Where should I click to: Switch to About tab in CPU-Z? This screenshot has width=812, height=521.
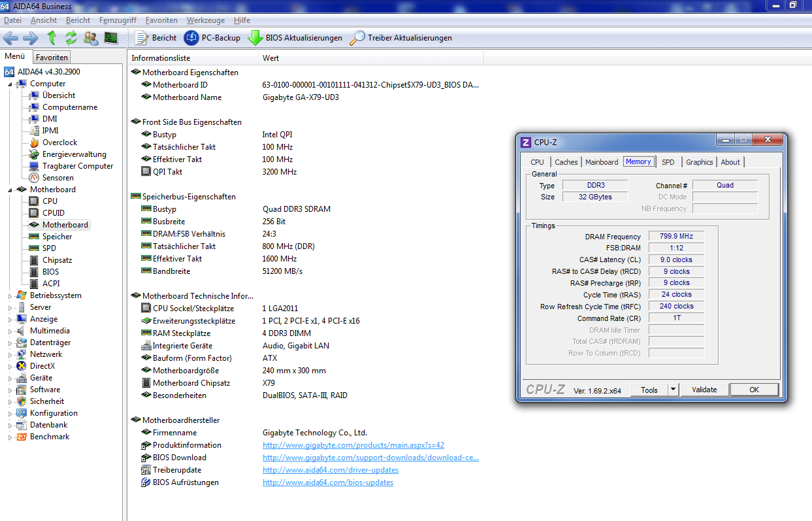pyautogui.click(x=730, y=162)
